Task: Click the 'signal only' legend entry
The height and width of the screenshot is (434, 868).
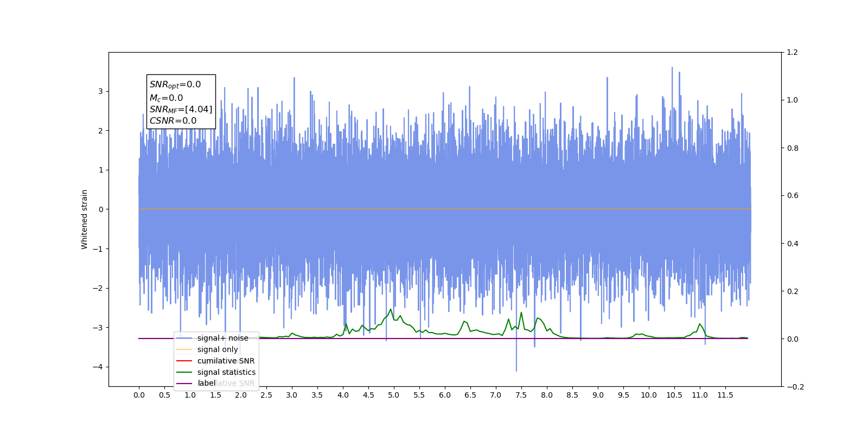Action: pos(218,349)
